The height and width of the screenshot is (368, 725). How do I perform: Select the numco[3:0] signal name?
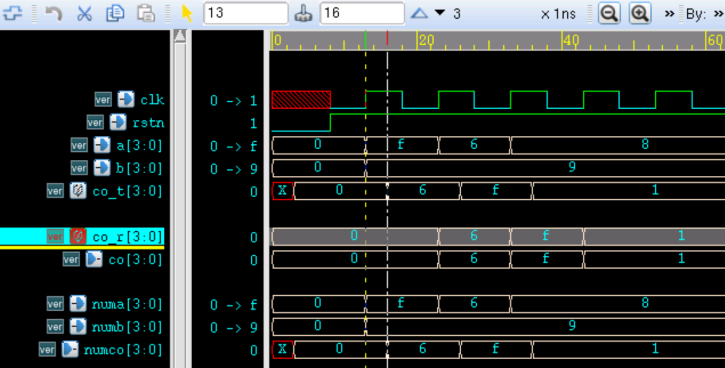click(123, 350)
